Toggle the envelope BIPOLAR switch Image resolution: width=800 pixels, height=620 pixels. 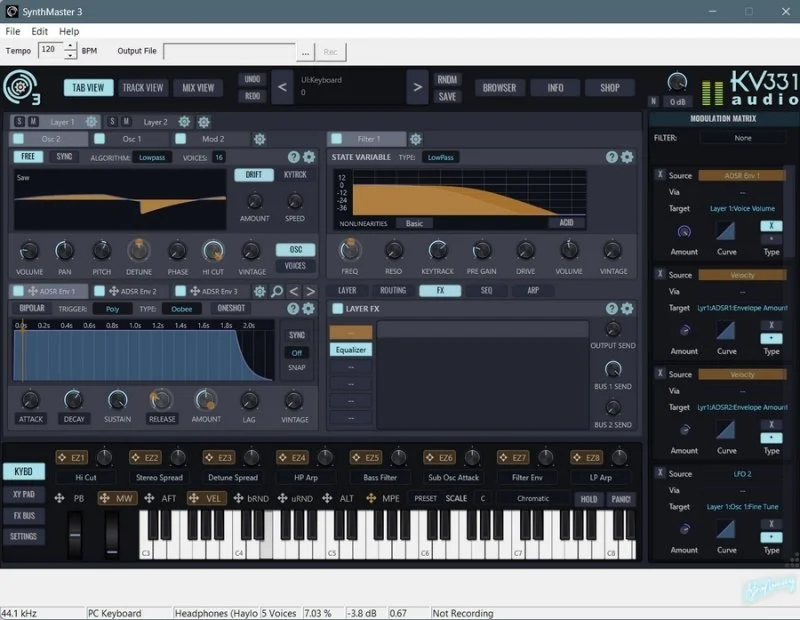pos(32,308)
